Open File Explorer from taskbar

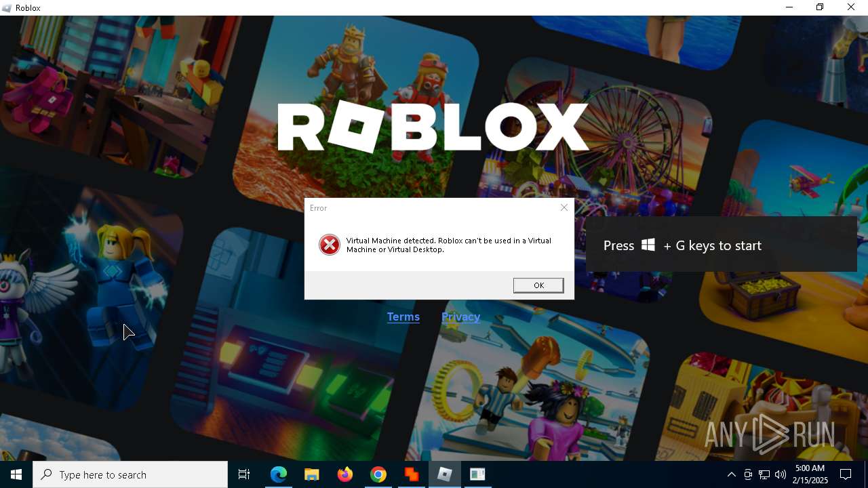[311, 474]
